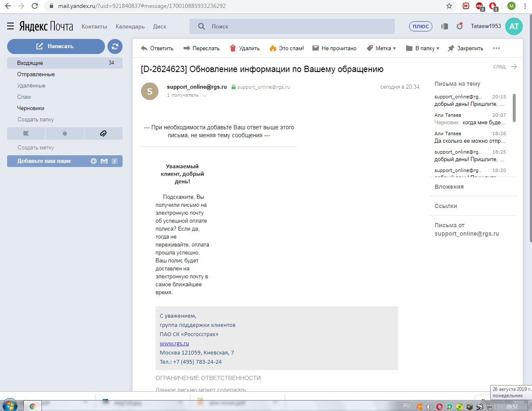Screen dimensions: 532x411
Task: Open the Входящие folder
Action: pos(65,63)
